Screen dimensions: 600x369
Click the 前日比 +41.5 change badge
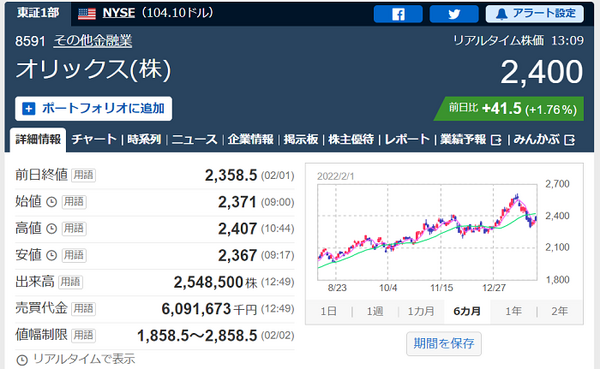509,109
